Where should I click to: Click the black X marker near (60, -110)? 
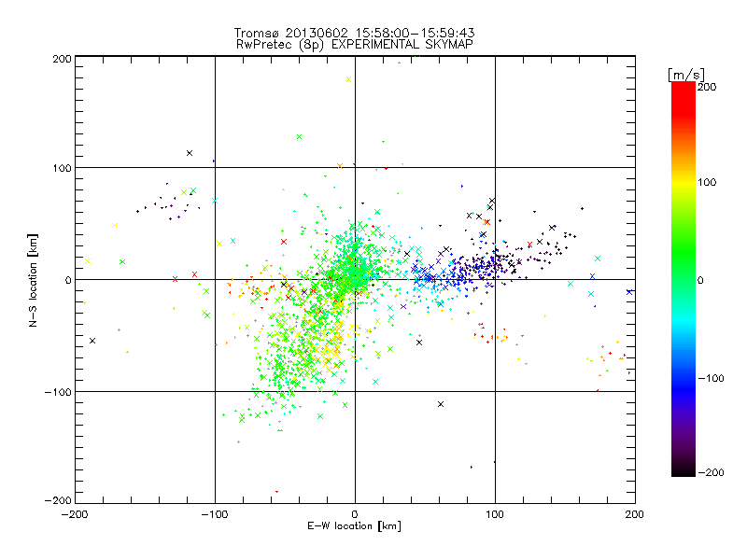click(441, 404)
